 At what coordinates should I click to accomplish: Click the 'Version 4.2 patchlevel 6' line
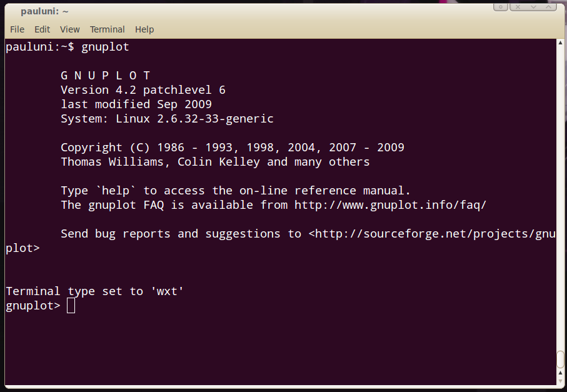tap(143, 90)
